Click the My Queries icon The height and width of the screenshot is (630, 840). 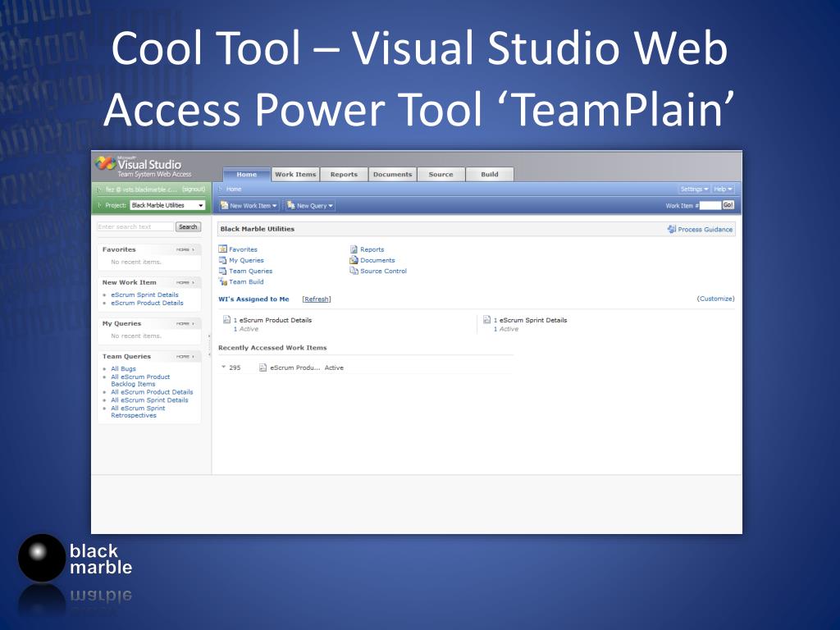[x=223, y=260]
